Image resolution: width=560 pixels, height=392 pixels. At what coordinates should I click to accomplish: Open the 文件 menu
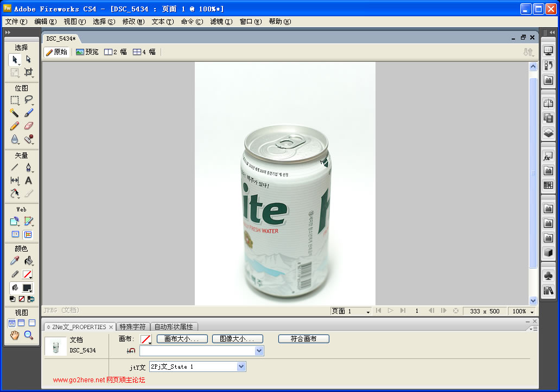coord(16,22)
